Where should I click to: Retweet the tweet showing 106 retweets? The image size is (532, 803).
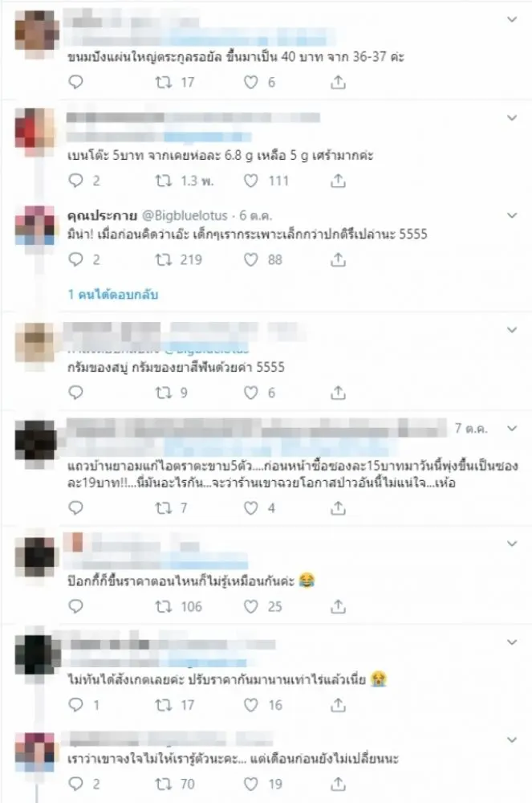[x=164, y=606]
